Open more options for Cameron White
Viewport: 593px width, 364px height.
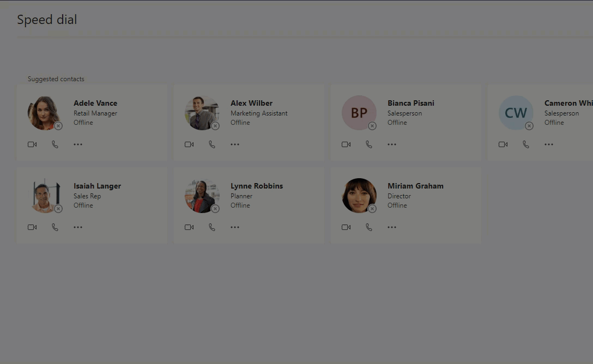point(549,144)
